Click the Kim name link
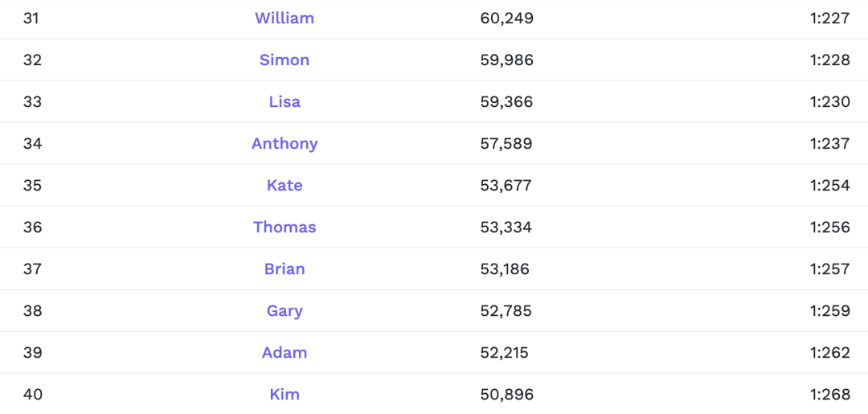Screen dimensions: 868x414 click(x=285, y=394)
